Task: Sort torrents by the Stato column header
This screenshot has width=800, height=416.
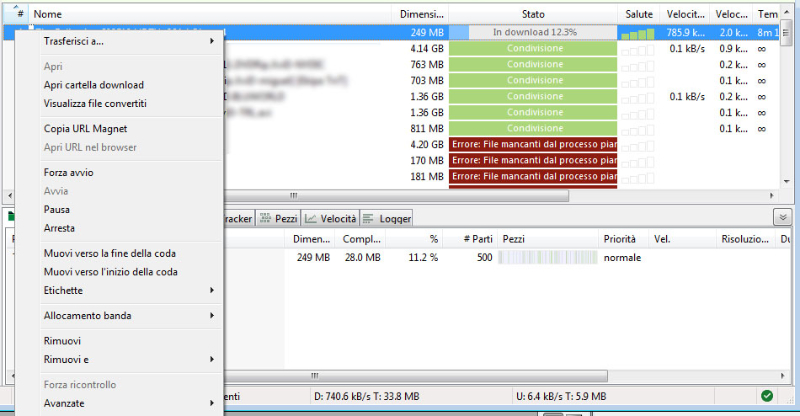Action: coord(532,14)
